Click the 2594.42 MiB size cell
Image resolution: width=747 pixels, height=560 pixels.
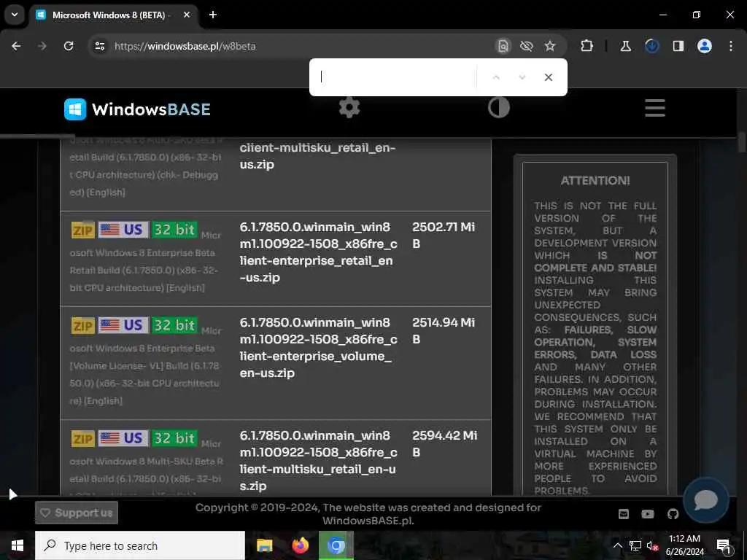click(444, 444)
